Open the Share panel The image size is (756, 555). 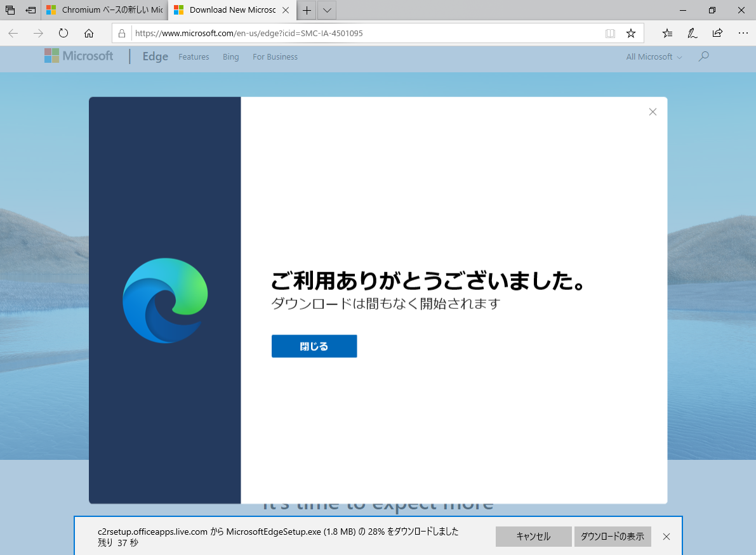tap(717, 33)
